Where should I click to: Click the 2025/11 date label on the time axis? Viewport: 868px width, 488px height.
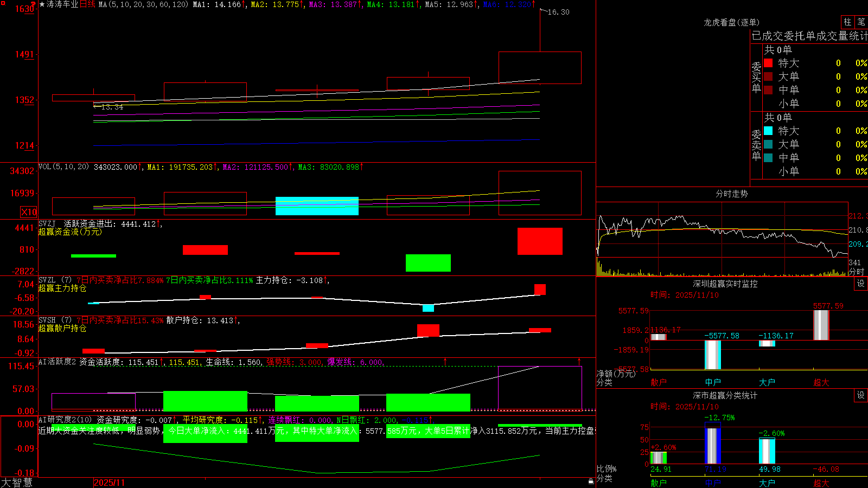click(x=110, y=483)
